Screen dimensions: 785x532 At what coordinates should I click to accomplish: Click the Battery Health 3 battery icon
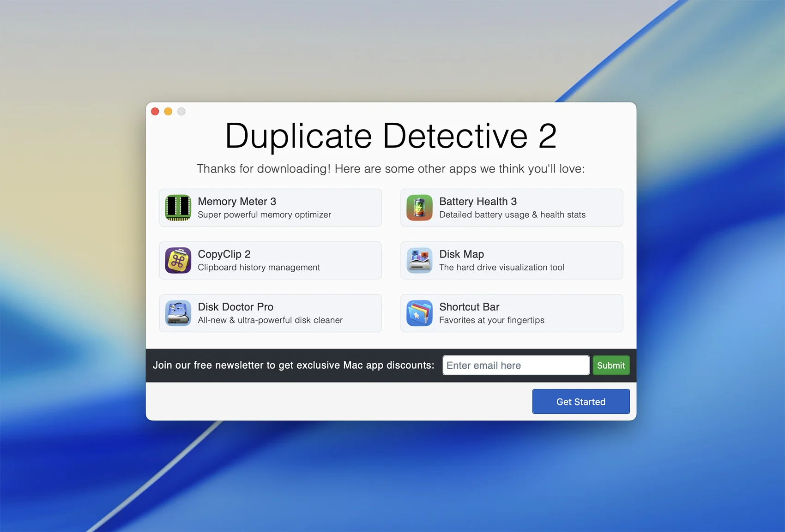[419, 208]
